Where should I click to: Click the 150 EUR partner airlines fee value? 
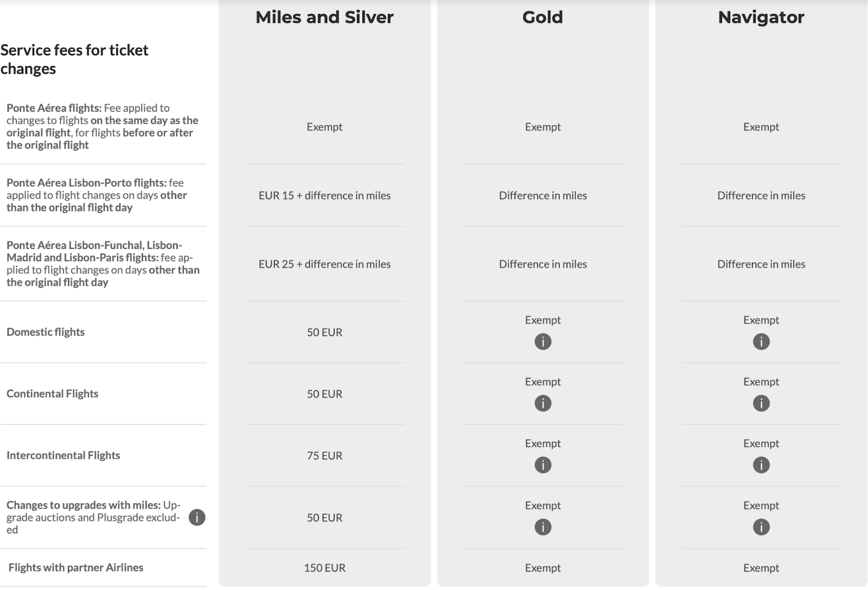[x=324, y=568]
